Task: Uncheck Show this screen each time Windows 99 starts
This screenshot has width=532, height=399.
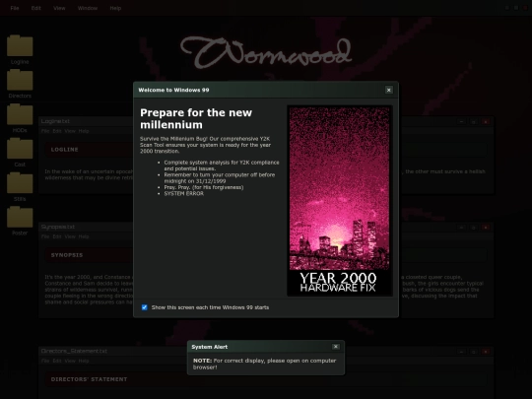Action: click(145, 307)
